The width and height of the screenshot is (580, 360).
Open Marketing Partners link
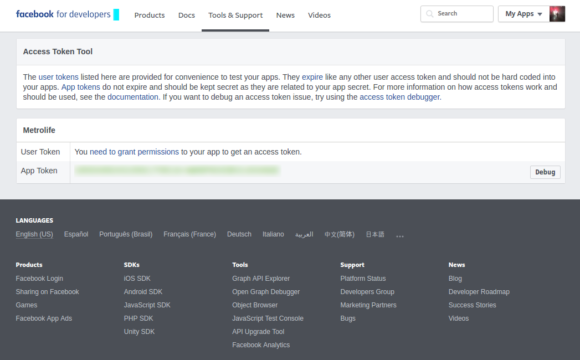pyautogui.click(x=368, y=305)
